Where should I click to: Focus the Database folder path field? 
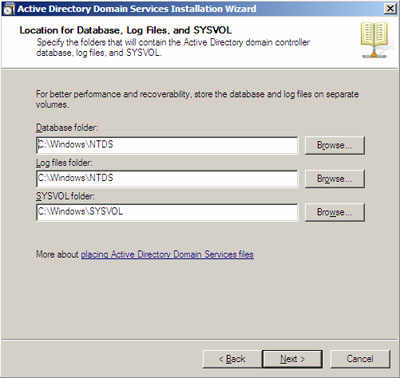pos(167,145)
